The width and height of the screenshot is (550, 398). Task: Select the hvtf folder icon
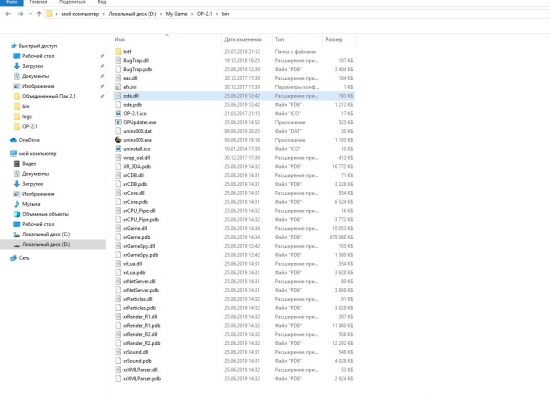tap(118, 52)
